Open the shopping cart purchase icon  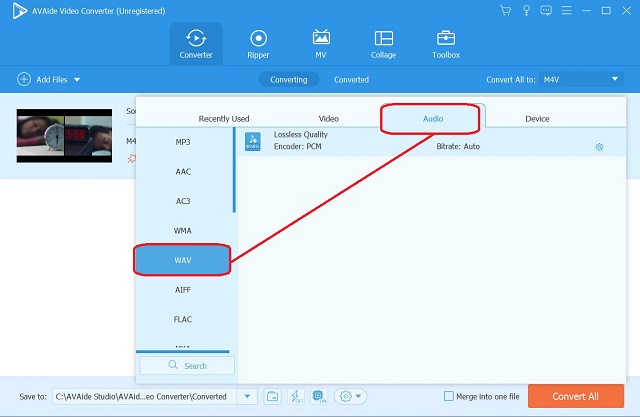coord(505,11)
